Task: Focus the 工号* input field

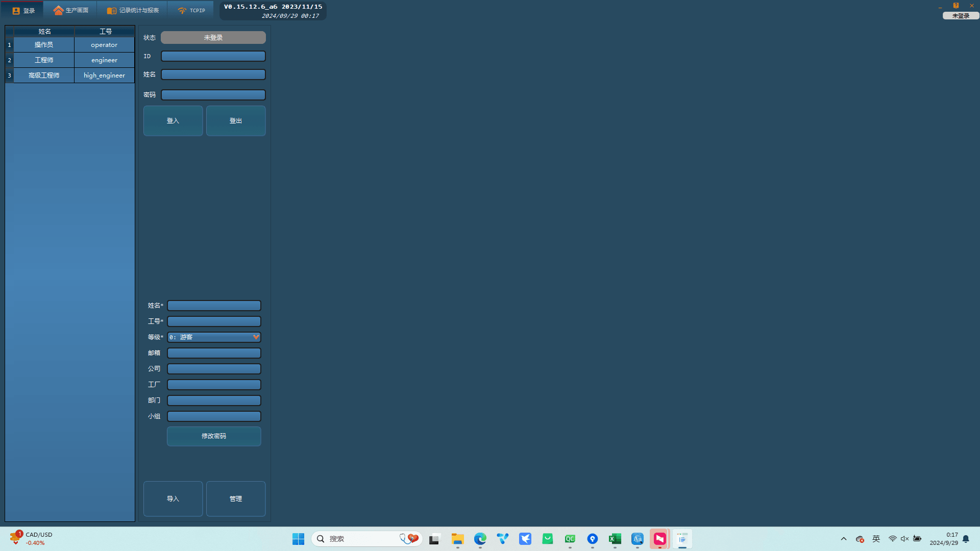Action: pos(214,321)
